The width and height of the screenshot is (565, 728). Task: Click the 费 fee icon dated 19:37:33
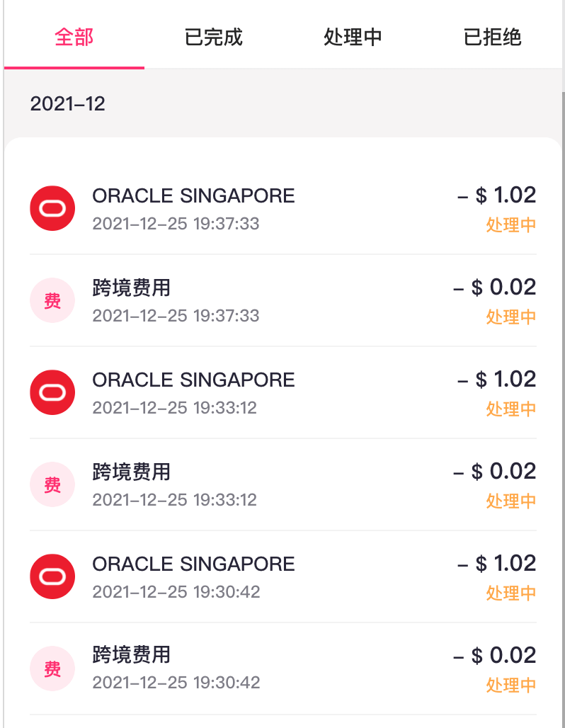coord(52,300)
